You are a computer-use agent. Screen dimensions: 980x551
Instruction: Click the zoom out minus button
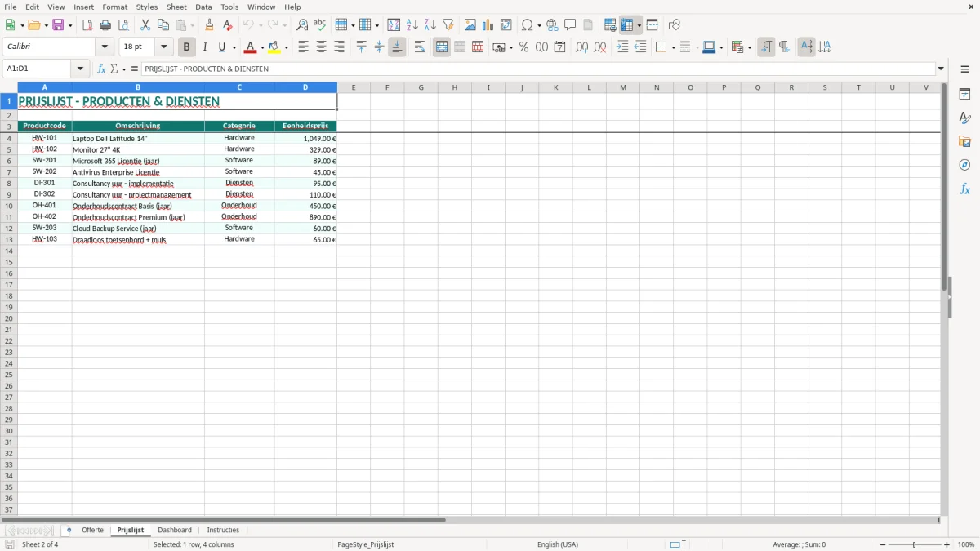pos(883,544)
